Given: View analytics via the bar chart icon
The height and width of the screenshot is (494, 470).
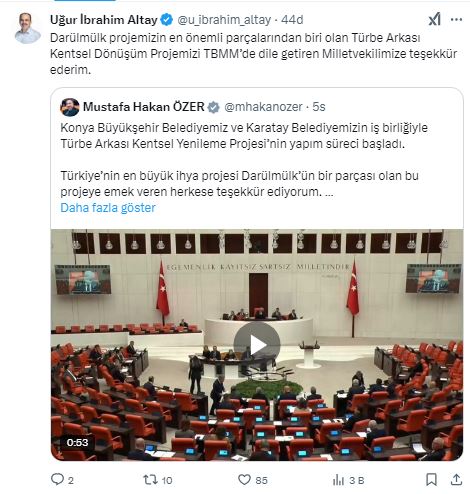Looking at the screenshot, I should pyautogui.click(x=338, y=480).
